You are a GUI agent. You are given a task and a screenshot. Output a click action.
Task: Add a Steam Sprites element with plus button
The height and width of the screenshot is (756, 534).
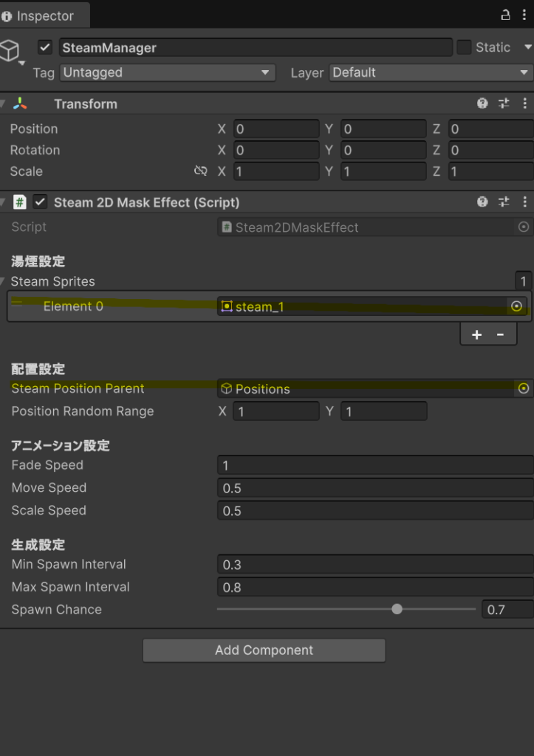(476, 334)
